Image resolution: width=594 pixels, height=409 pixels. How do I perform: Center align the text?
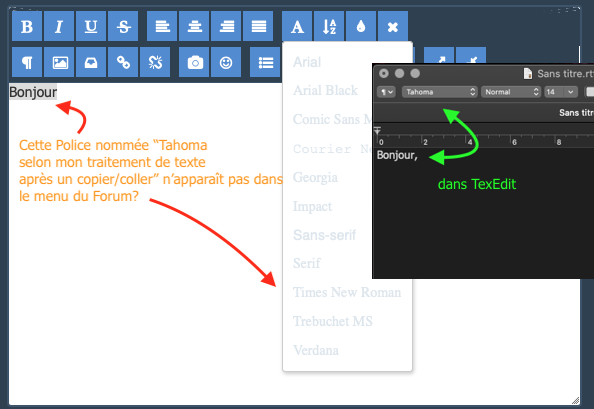click(194, 26)
